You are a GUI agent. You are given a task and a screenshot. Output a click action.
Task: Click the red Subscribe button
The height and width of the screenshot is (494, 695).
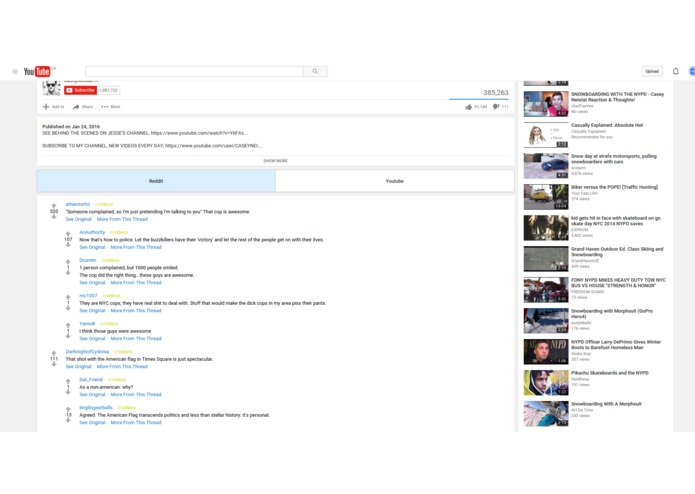(x=81, y=90)
